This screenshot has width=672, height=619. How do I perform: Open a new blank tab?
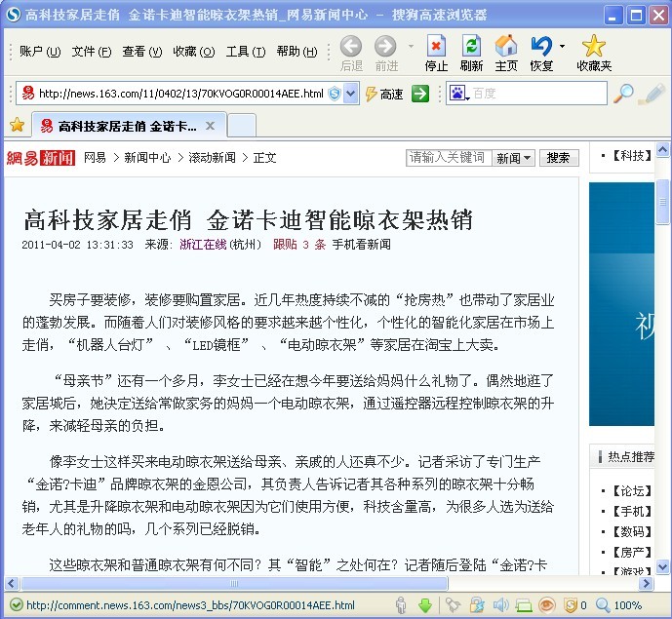point(242,126)
